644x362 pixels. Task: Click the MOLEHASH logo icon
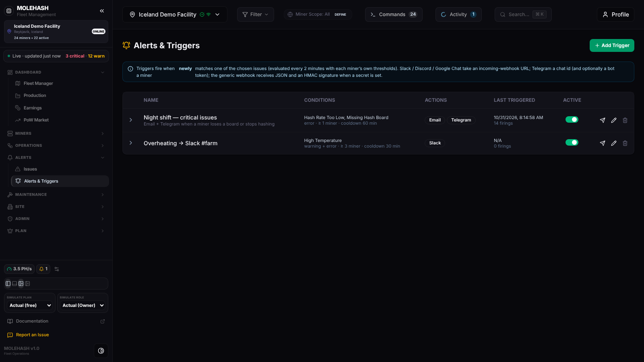coord(9,11)
